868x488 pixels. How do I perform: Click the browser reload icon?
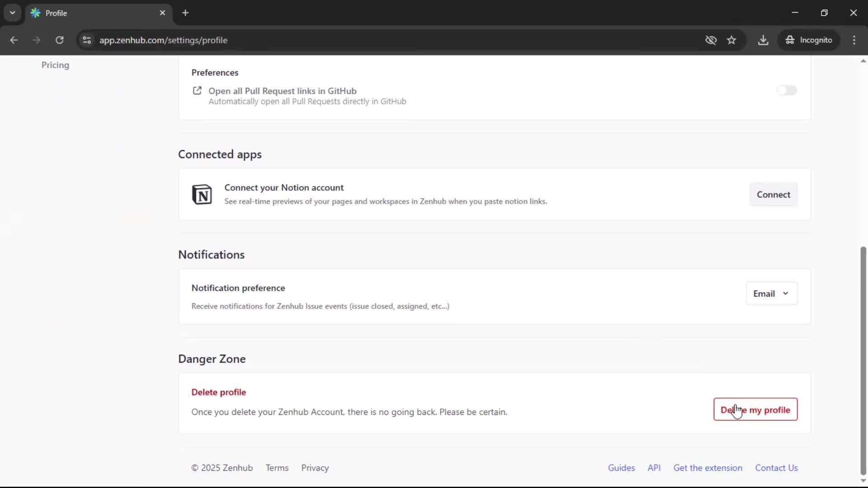pyautogui.click(x=59, y=40)
